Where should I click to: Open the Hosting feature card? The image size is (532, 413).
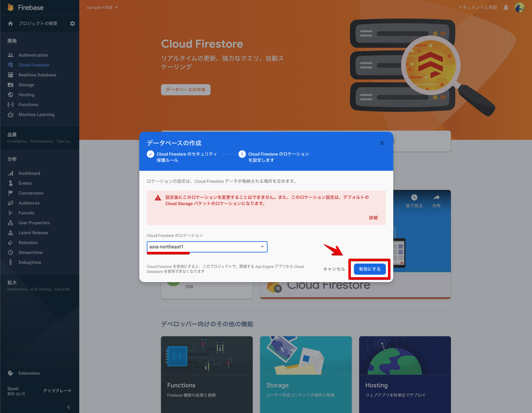point(405,375)
